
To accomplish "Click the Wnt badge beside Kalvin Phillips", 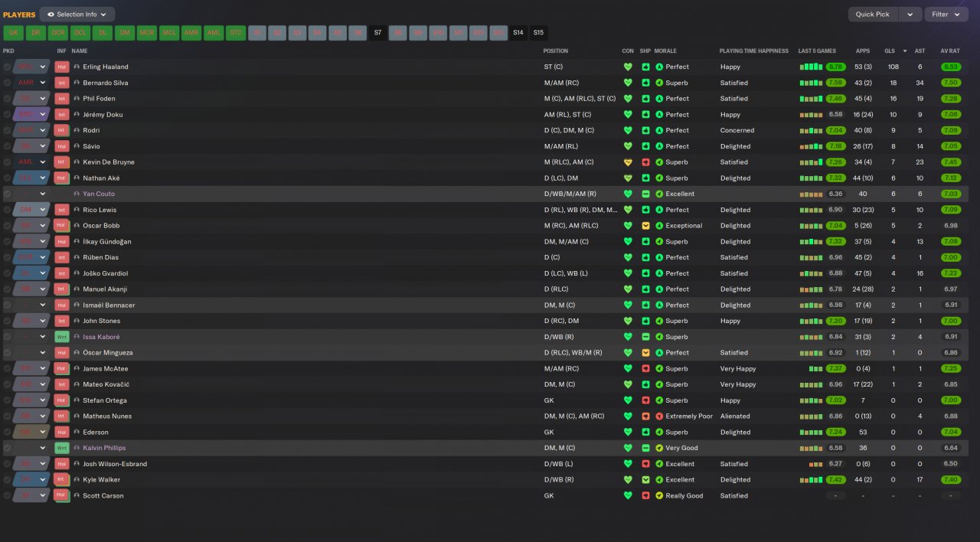I will [61, 448].
